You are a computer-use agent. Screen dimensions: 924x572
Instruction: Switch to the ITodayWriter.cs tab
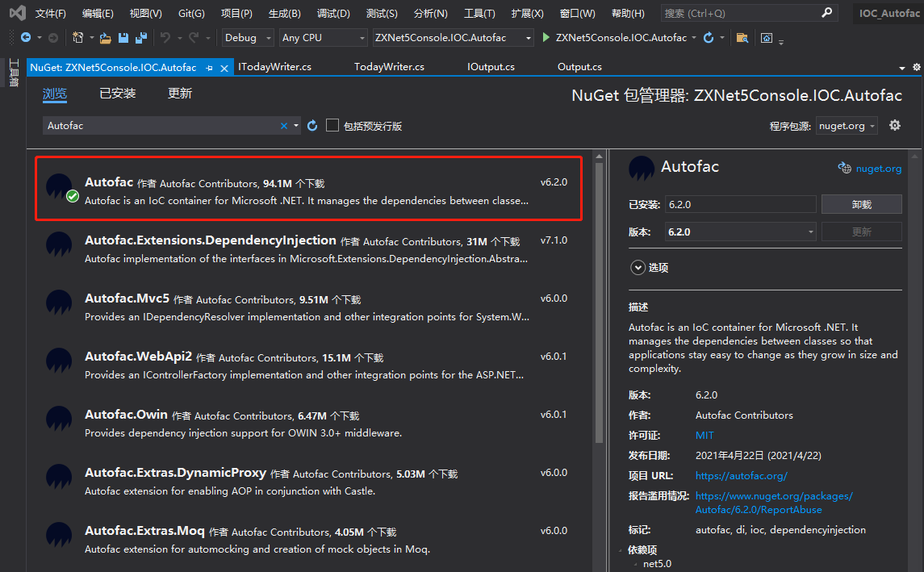point(274,67)
